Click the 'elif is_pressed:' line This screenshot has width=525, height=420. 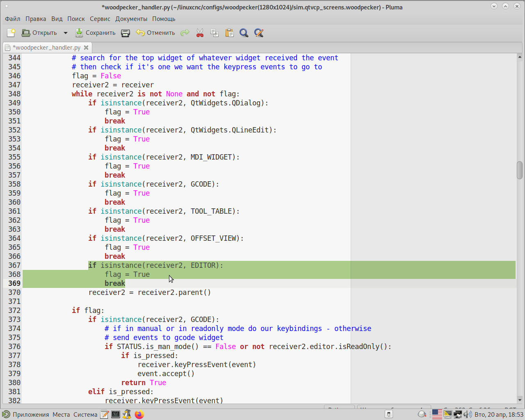pos(121,392)
